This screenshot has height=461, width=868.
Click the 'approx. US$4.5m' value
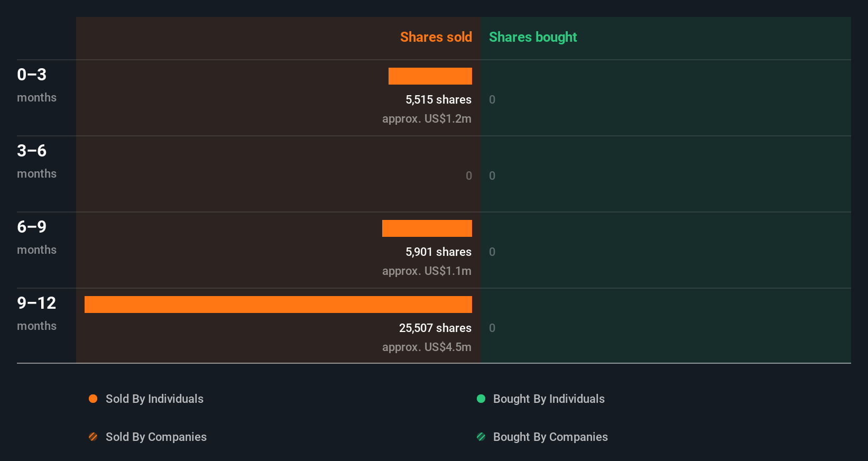(427, 347)
